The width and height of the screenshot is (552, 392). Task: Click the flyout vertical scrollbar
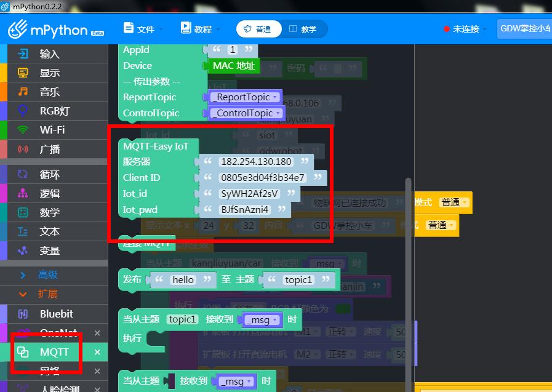(x=409, y=284)
